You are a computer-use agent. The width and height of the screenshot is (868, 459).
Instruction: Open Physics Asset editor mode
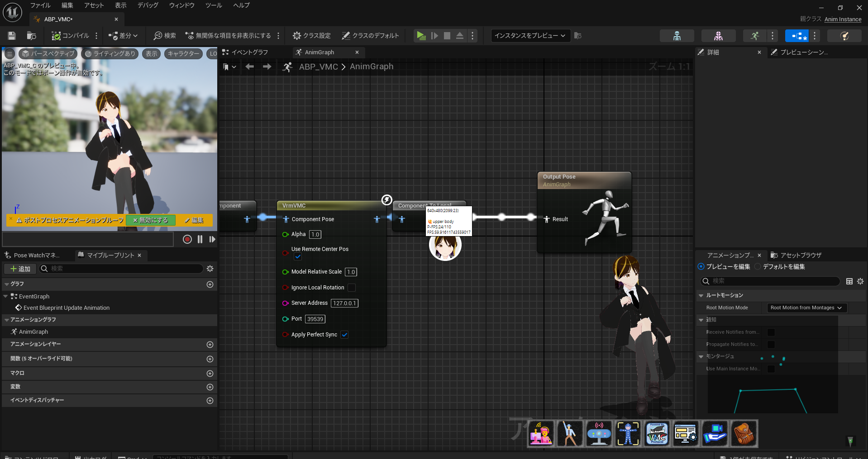pyautogui.click(x=844, y=35)
